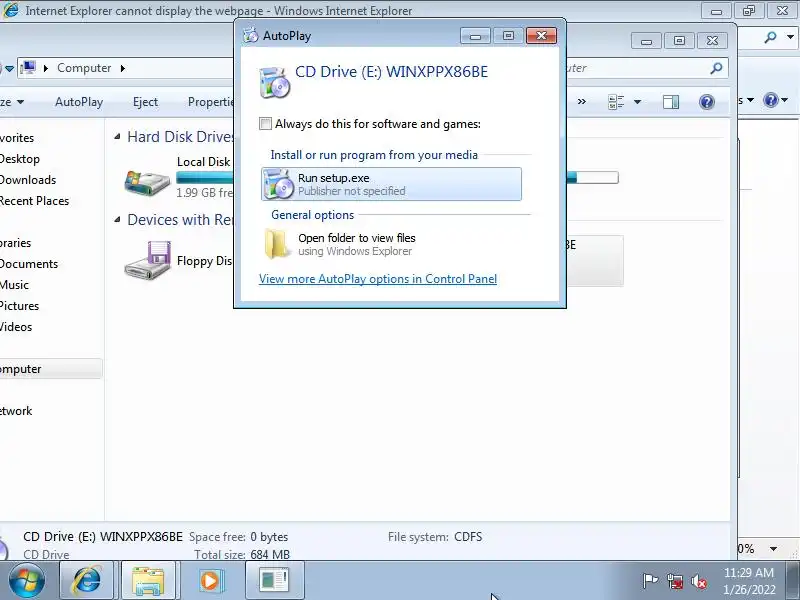Click the fourth taskbar program icon

click(274, 580)
